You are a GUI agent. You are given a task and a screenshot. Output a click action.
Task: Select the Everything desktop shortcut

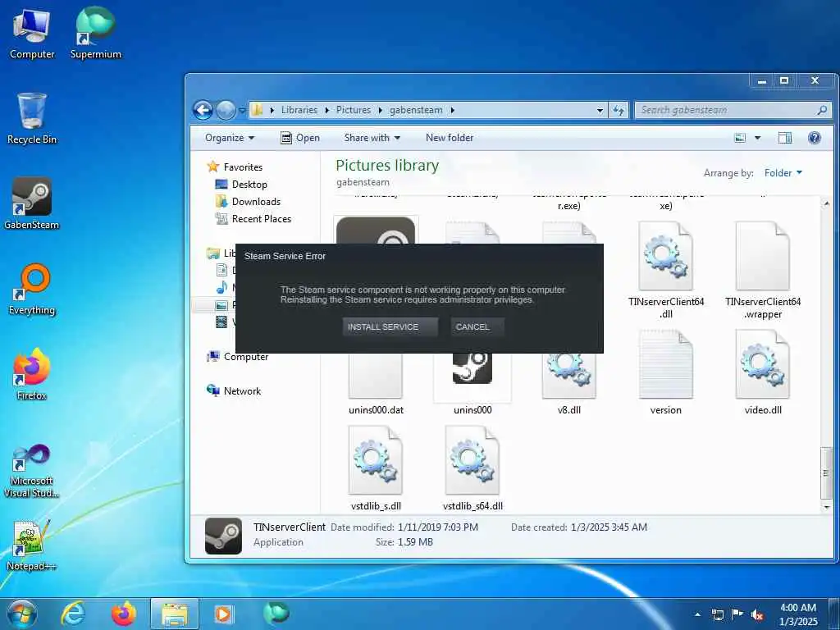point(32,290)
